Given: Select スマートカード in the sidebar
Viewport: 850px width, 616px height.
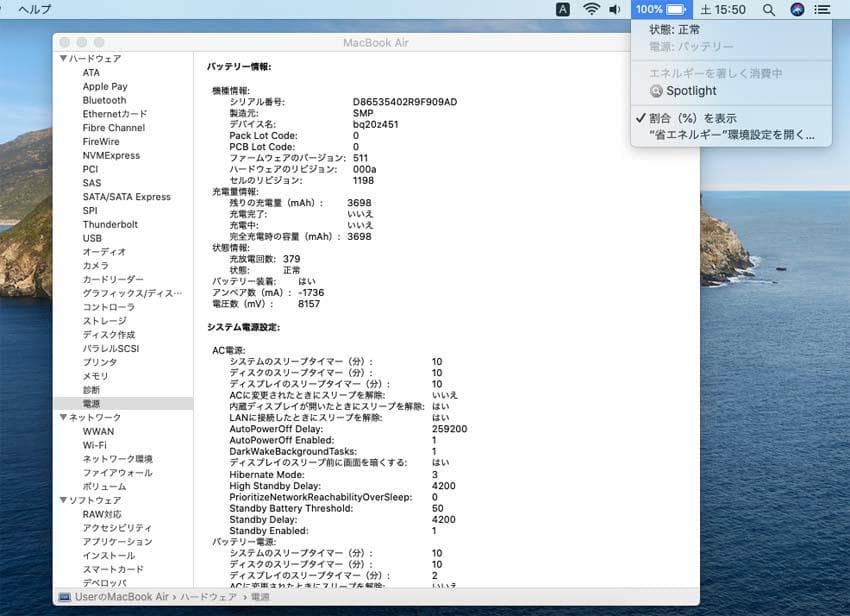Looking at the screenshot, I should pyautogui.click(x=113, y=569).
